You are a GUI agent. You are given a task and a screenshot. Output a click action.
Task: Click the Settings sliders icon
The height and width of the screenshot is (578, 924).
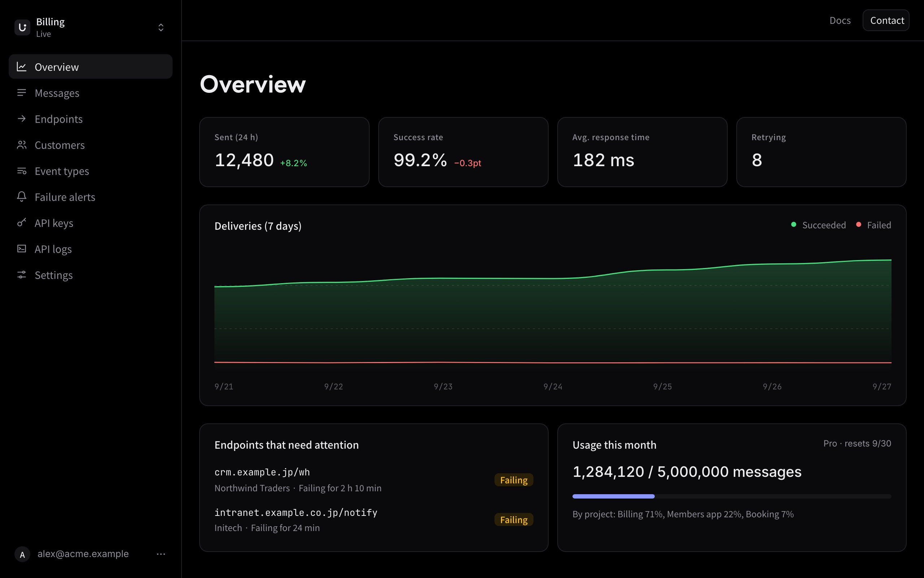point(22,275)
